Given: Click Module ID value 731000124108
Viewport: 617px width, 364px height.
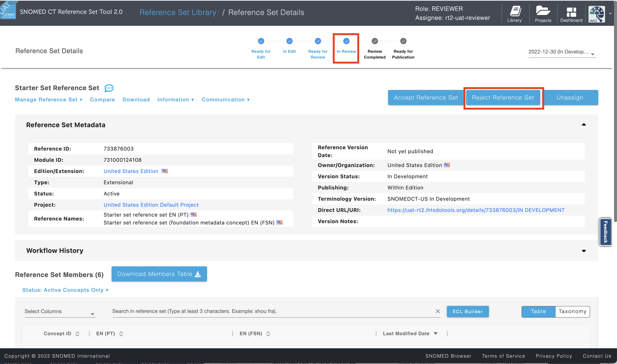Looking at the screenshot, I should tap(122, 160).
